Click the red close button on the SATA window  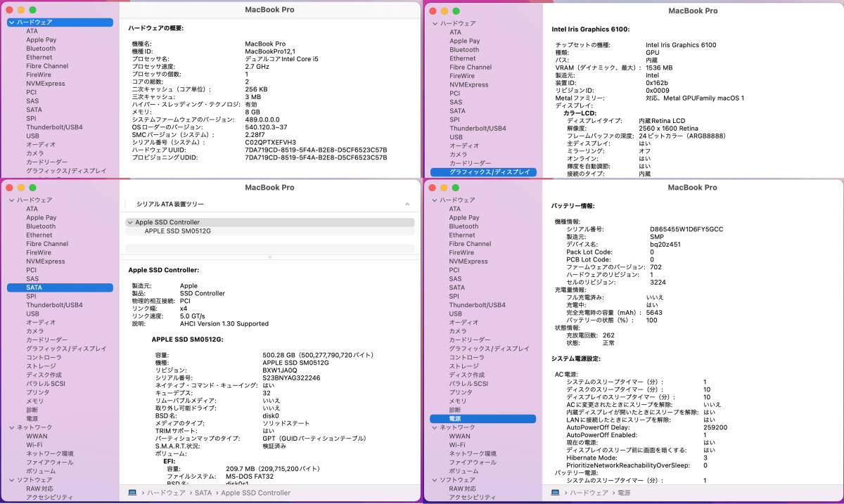tap(9, 188)
